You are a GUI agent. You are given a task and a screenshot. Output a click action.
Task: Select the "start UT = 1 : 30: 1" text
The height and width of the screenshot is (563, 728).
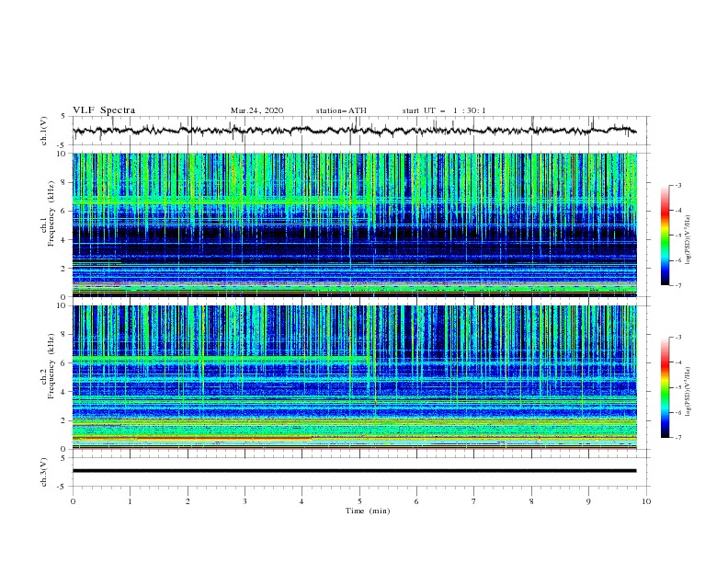tap(444, 110)
